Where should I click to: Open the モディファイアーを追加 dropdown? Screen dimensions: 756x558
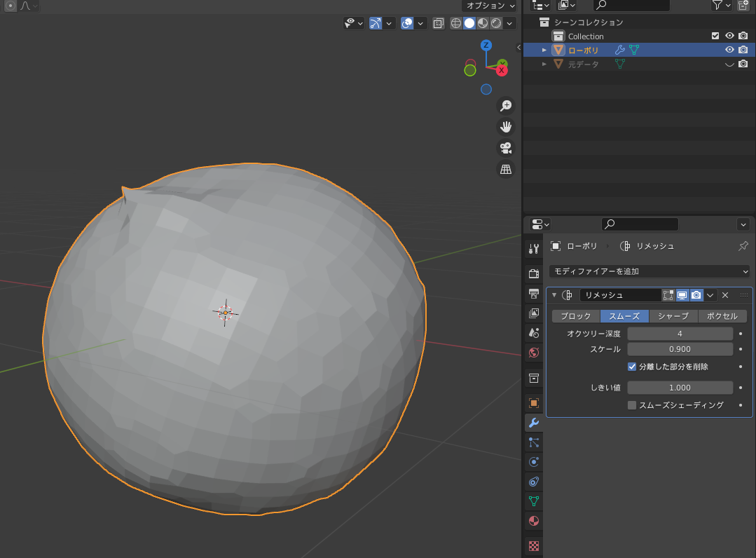point(648,271)
